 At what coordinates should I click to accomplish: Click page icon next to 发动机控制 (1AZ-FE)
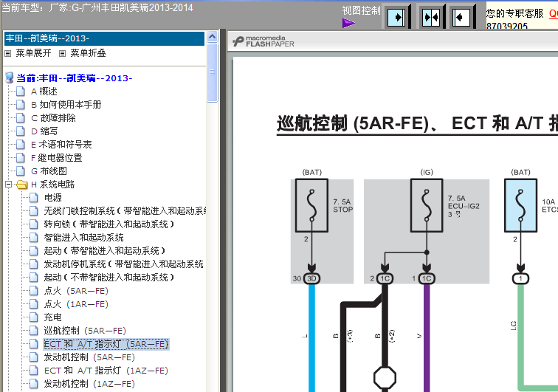click(34, 384)
